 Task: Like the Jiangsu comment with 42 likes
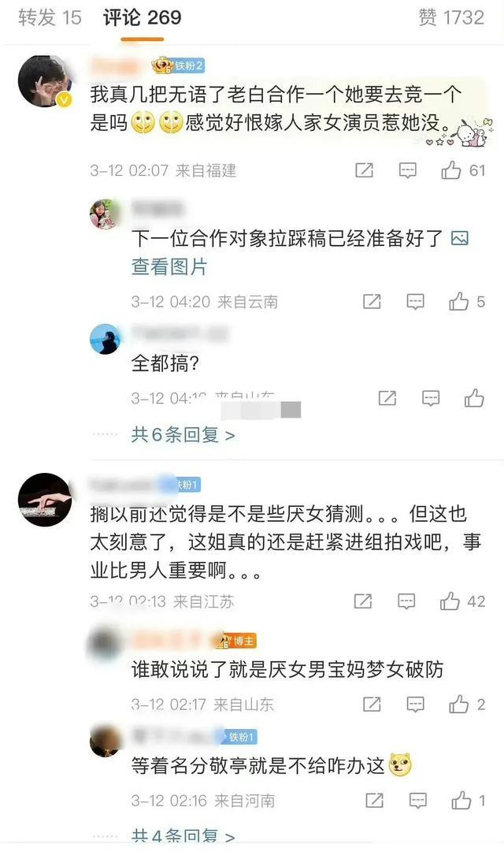point(450,601)
